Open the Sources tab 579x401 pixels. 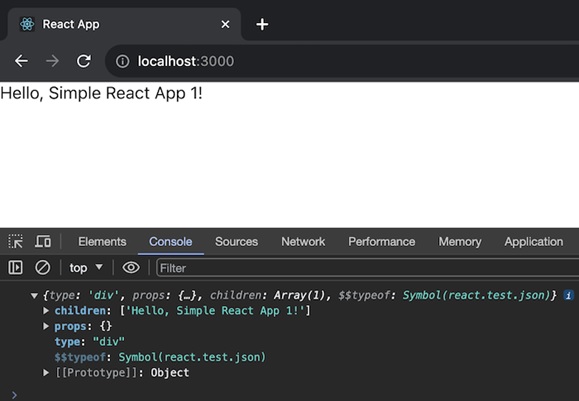pyautogui.click(x=236, y=241)
